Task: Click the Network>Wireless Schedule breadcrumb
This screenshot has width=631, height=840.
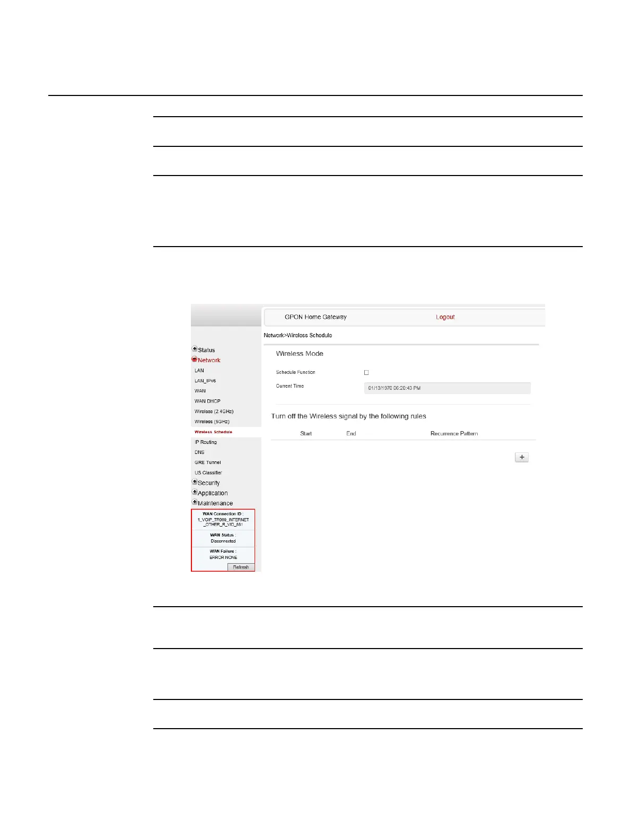Action: (298, 335)
